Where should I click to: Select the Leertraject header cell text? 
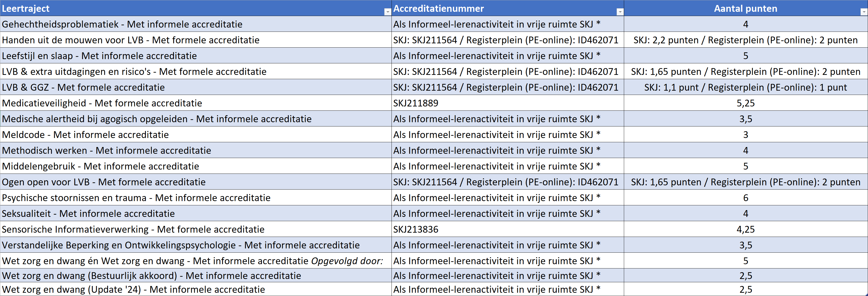26,9
